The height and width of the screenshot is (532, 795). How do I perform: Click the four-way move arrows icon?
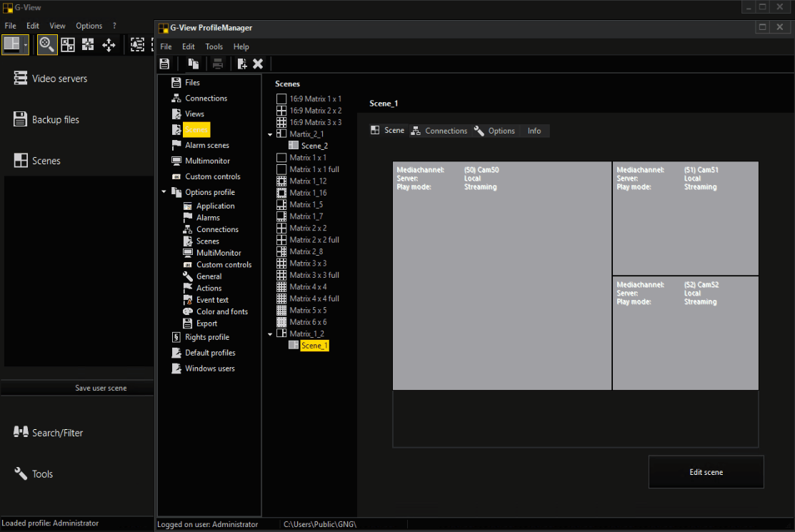click(109, 44)
